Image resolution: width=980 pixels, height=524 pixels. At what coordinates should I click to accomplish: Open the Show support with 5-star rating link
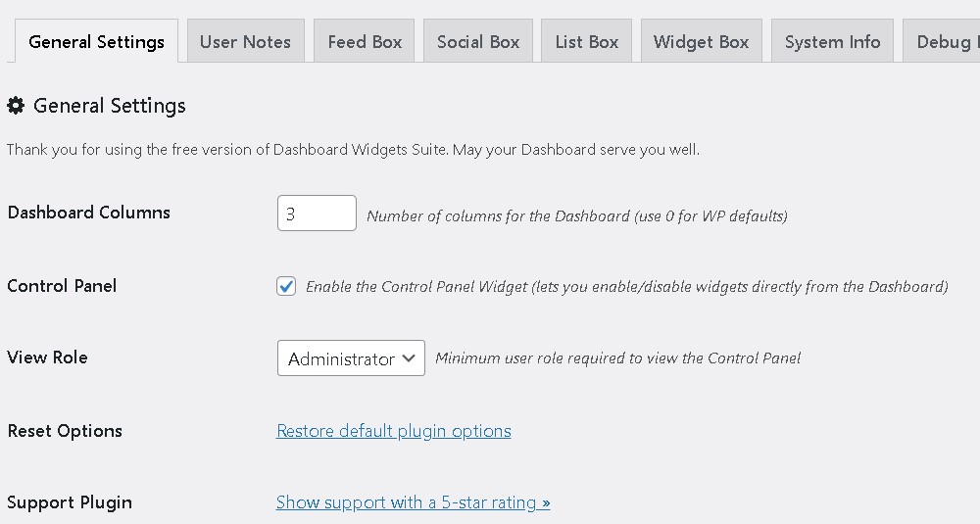[413, 502]
